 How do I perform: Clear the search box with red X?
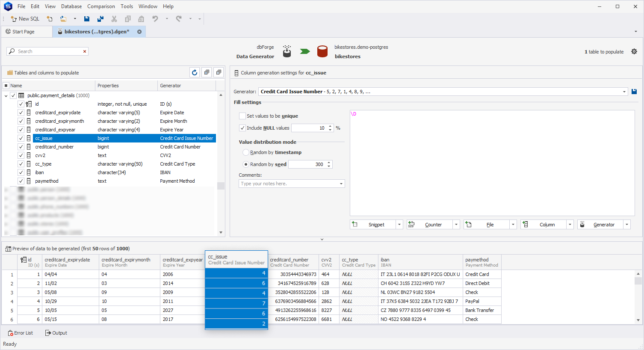(85, 51)
